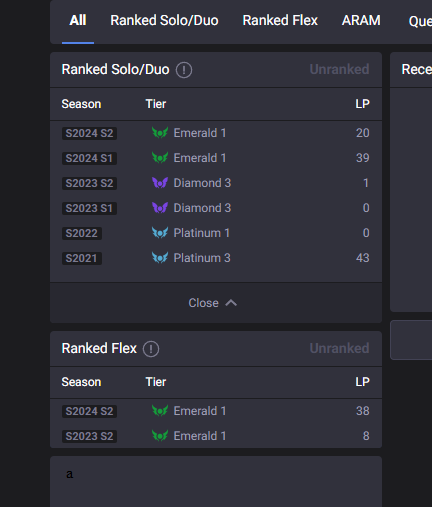
Task: Click the S2023 S2 badge in Solo/Duo
Action: click(x=89, y=183)
